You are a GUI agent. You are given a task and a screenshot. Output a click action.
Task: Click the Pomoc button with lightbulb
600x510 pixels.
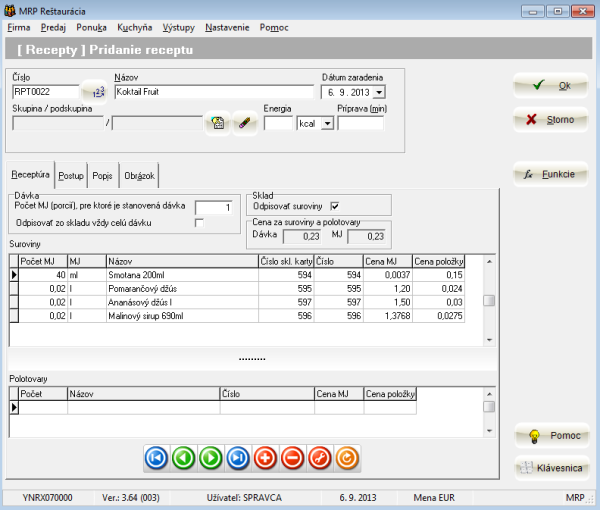click(552, 435)
